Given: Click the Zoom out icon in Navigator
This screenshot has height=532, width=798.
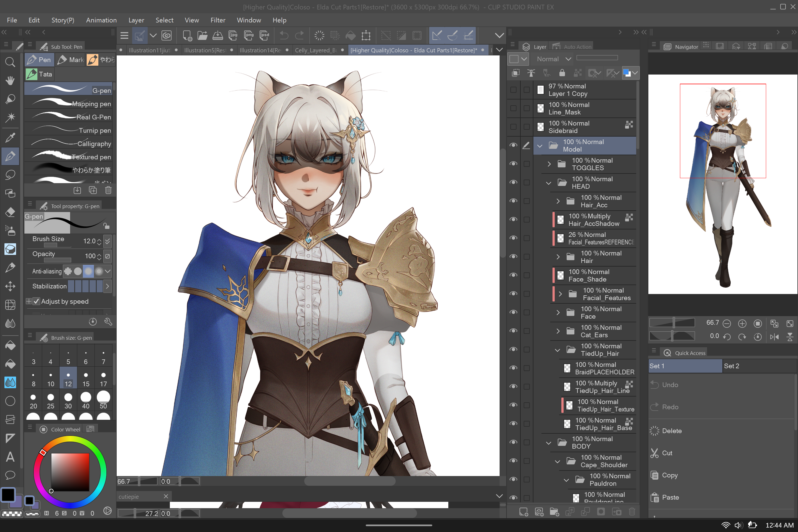Looking at the screenshot, I should coord(727,323).
